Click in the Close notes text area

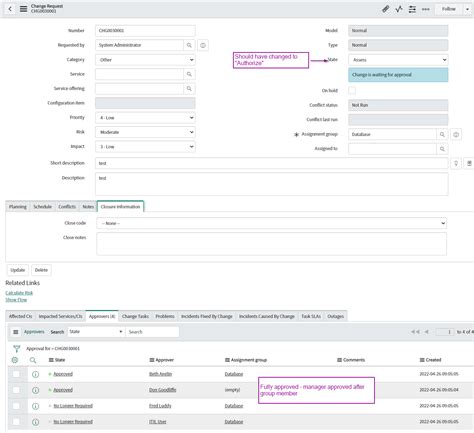272,244
